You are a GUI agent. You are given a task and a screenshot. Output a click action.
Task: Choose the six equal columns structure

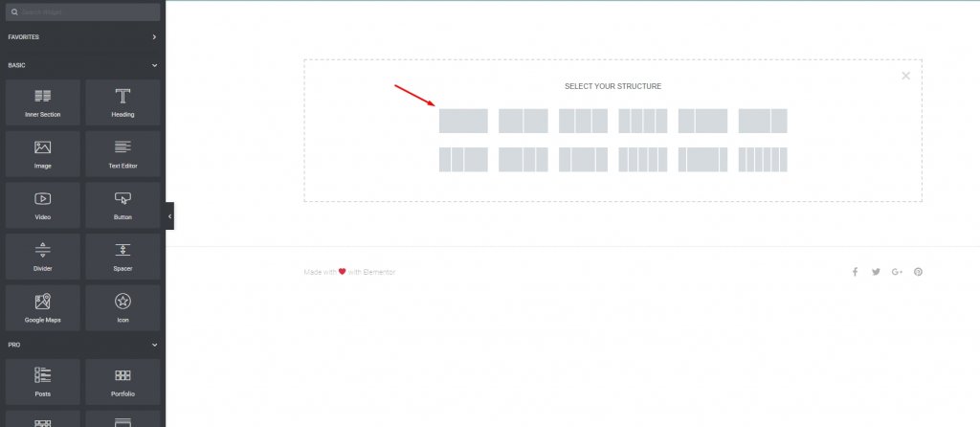(x=763, y=160)
